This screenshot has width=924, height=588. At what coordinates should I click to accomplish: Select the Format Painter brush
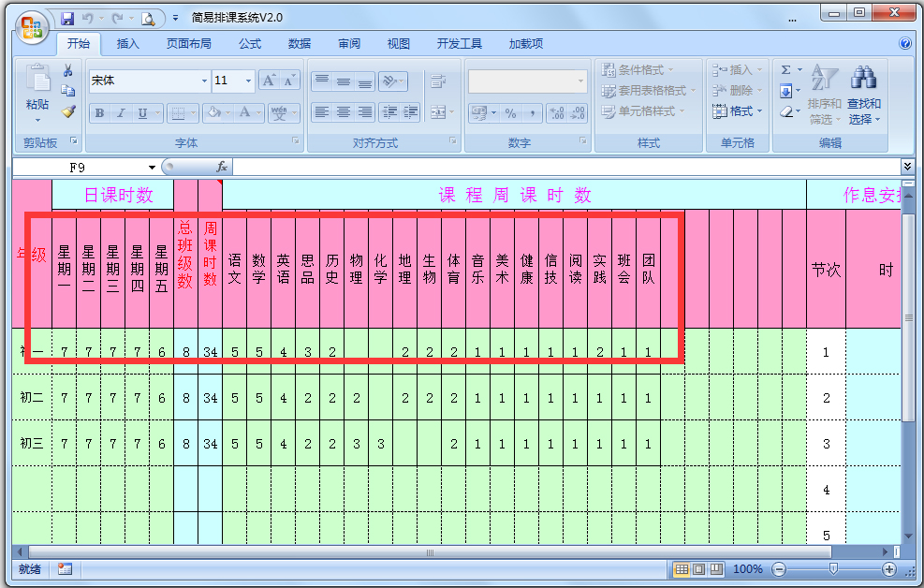(67, 111)
